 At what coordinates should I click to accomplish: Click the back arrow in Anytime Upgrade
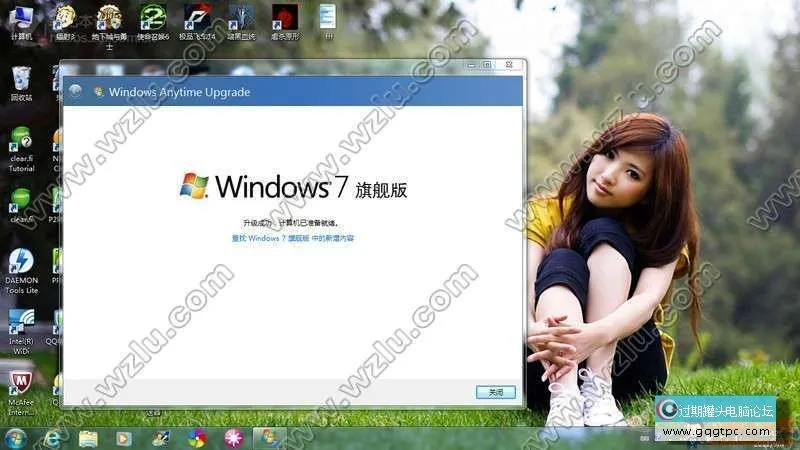point(76,91)
